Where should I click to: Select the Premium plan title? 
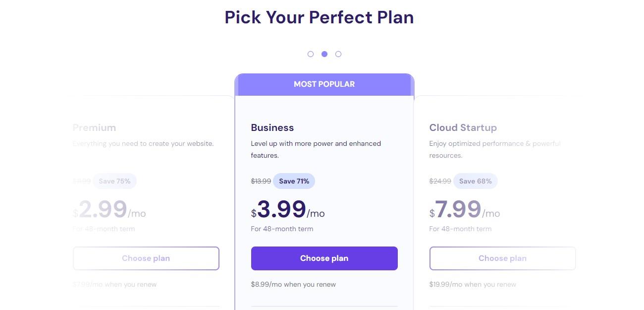[x=94, y=127]
